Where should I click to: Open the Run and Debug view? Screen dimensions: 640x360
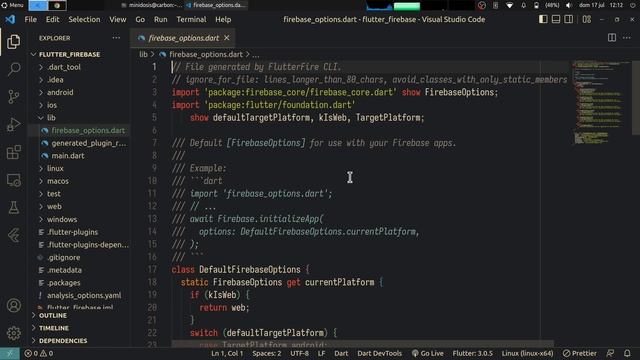[x=13, y=124]
